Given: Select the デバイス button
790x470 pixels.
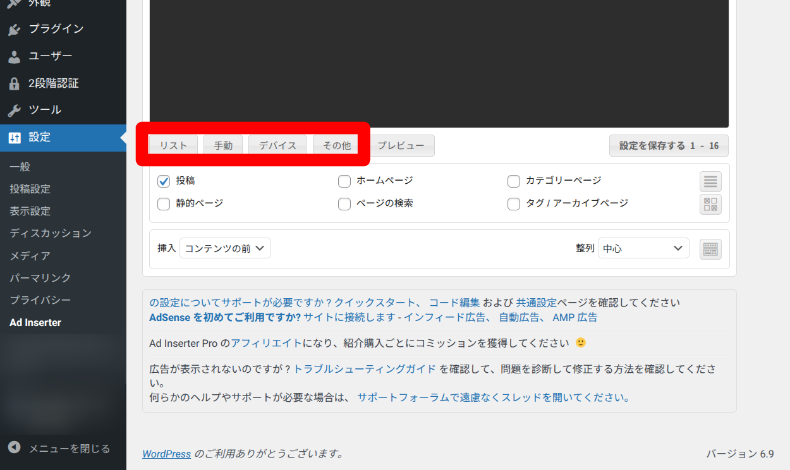Looking at the screenshot, I should [278, 146].
